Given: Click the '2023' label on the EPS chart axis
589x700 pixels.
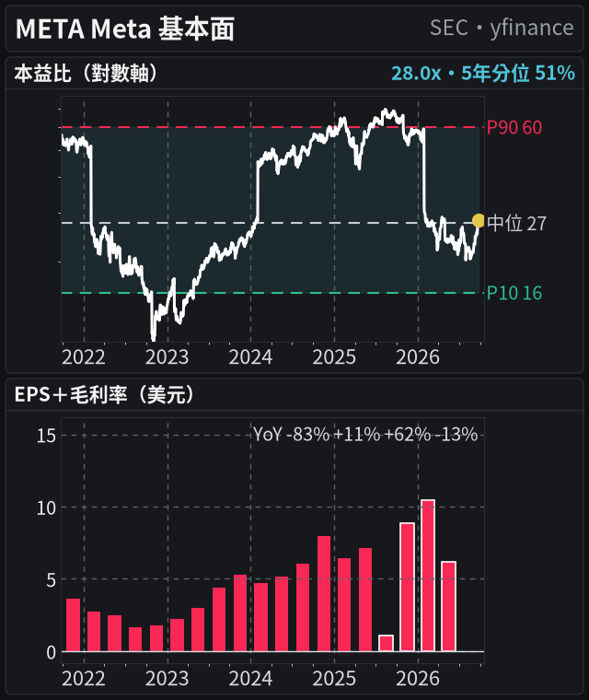Looking at the screenshot, I should 167,679.
